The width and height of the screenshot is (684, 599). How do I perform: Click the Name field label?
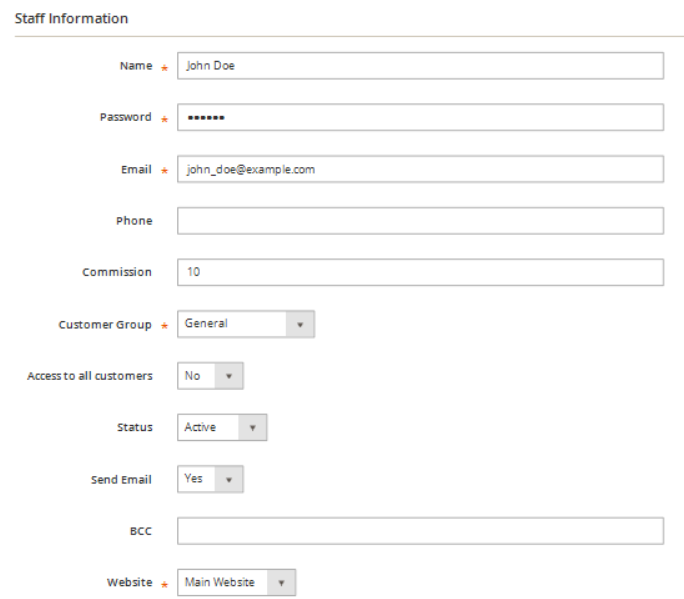(136, 66)
